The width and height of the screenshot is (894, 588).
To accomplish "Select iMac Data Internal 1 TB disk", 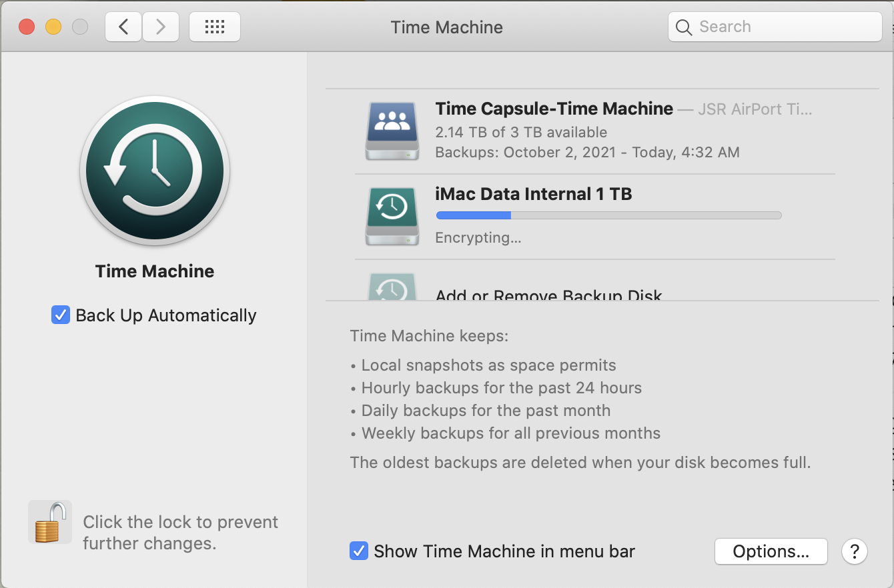I will coord(533,194).
